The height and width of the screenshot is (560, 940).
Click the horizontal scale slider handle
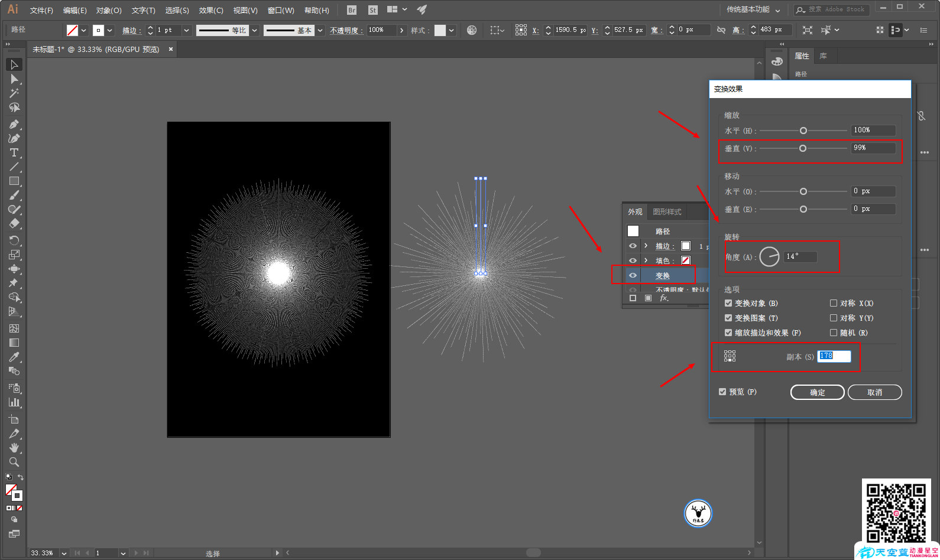point(803,131)
